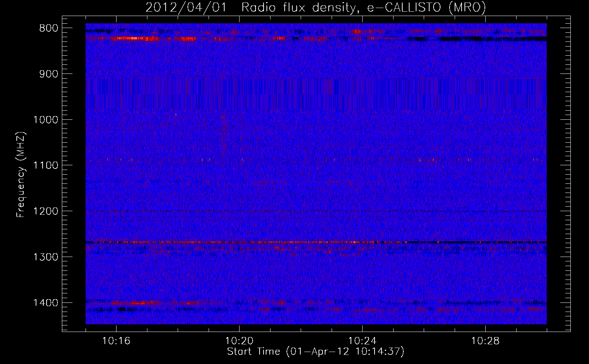Click the 10:24 time tick label

point(362,341)
